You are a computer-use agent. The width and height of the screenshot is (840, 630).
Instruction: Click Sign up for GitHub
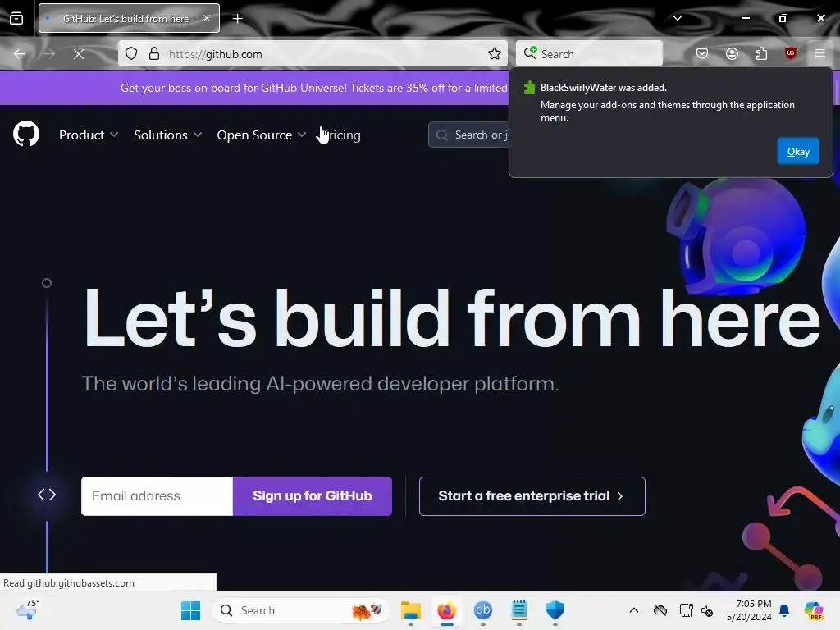click(x=313, y=496)
